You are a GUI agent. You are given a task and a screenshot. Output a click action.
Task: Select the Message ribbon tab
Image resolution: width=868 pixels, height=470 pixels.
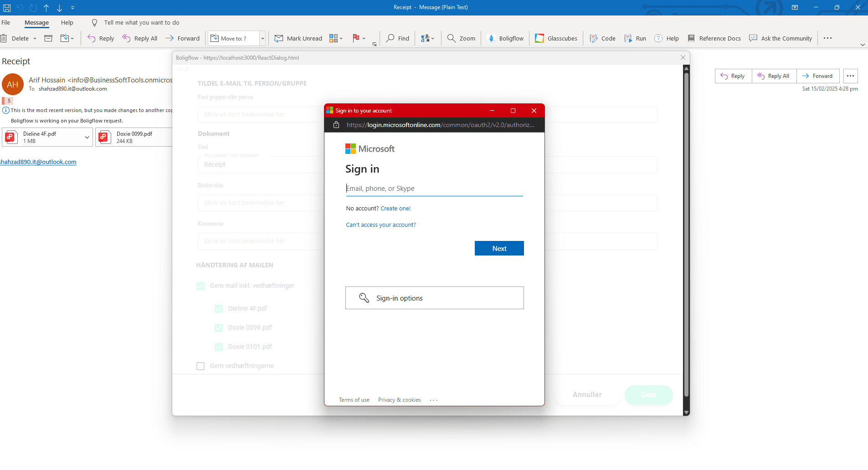pos(36,22)
